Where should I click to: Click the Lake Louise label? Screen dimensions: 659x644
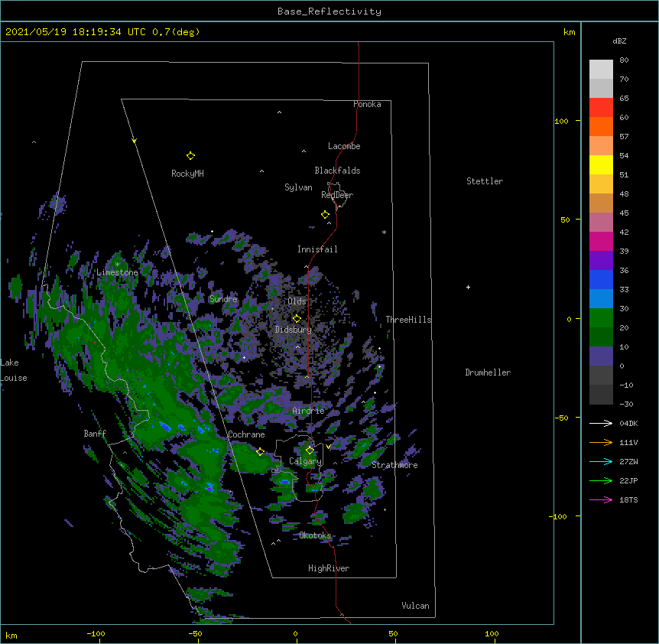pyautogui.click(x=14, y=370)
